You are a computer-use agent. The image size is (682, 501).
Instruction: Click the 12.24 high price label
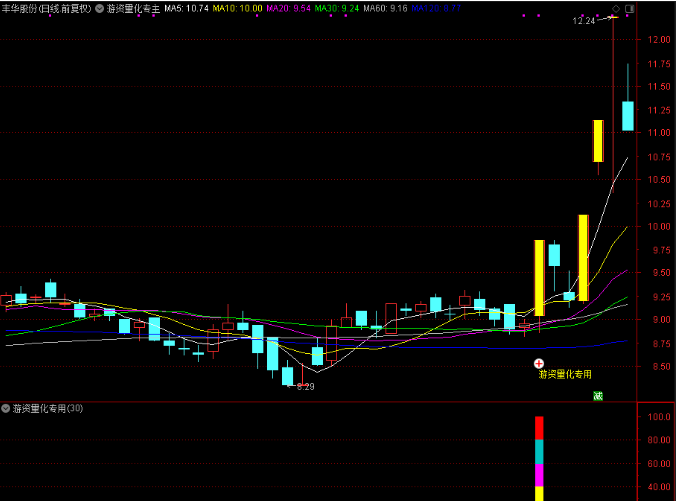point(583,21)
